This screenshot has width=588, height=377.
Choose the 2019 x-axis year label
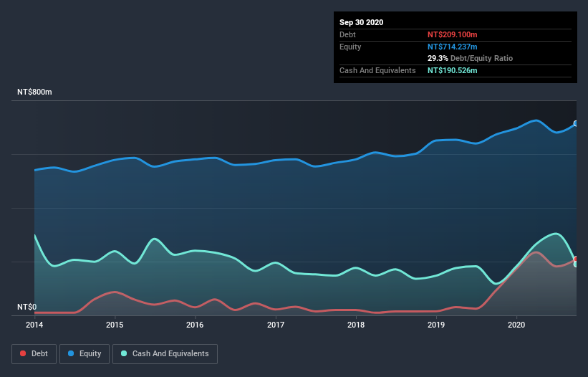(x=435, y=325)
